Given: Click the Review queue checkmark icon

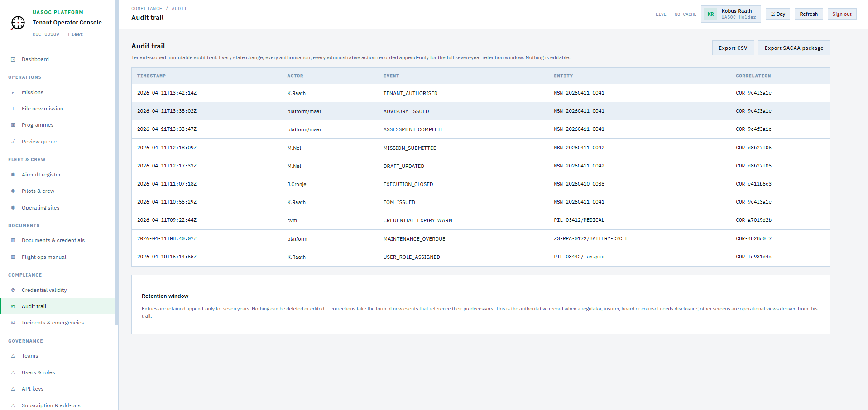Looking at the screenshot, I should click(13, 141).
